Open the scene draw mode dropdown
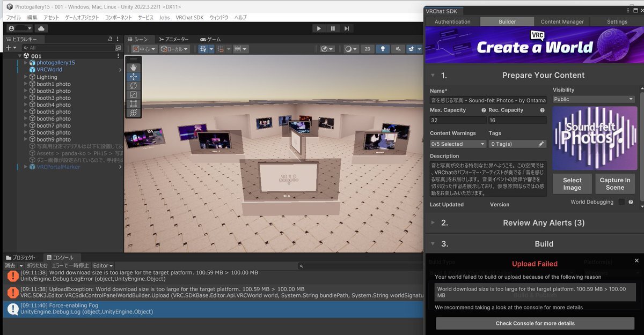Viewport: 644px width, 335px height. pyautogui.click(x=350, y=49)
